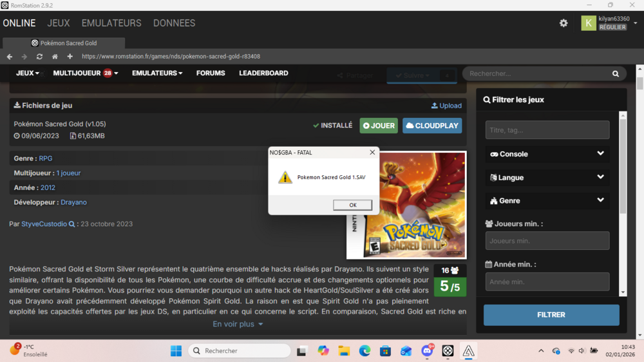The image size is (644, 362).
Task: Expand the Langue filter dropdown
Action: (x=547, y=177)
